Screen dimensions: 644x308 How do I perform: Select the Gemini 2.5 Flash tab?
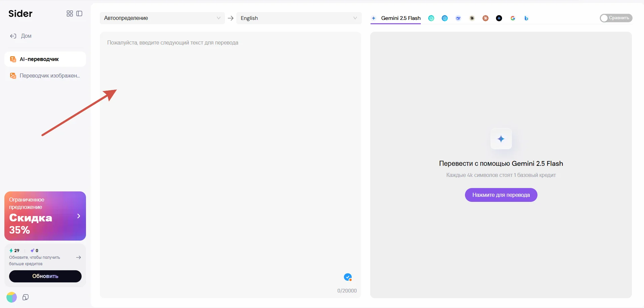(396, 18)
